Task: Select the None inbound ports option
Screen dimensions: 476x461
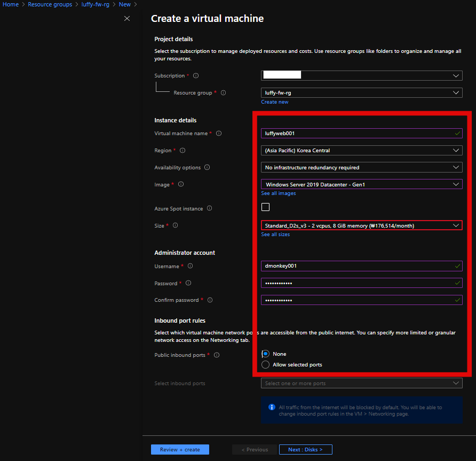Action: pos(266,354)
